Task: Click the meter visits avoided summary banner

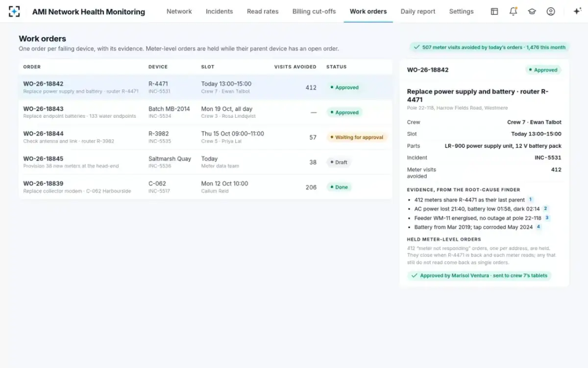Action: pos(489,47)
